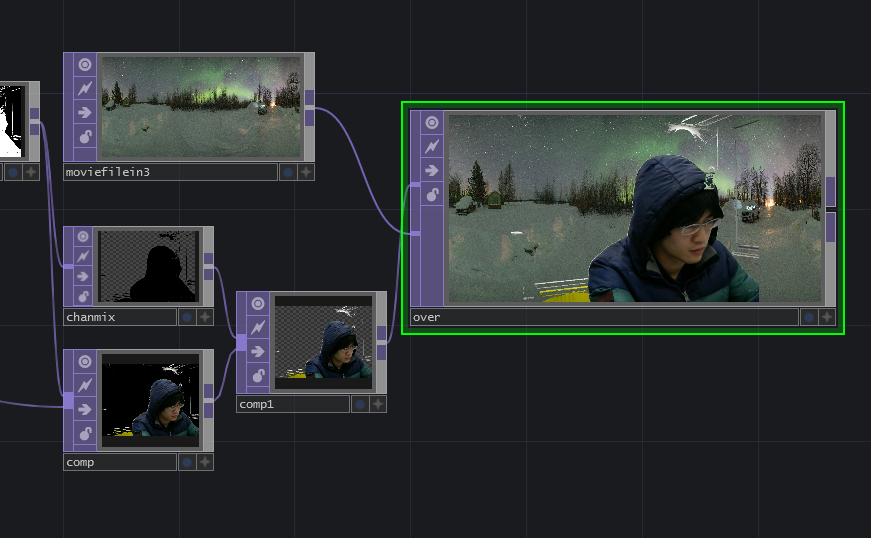This screenshot has width=871, height=538.
Task: Toggle blue display flag on comp1 node
Action: click(x=360, y=404)
